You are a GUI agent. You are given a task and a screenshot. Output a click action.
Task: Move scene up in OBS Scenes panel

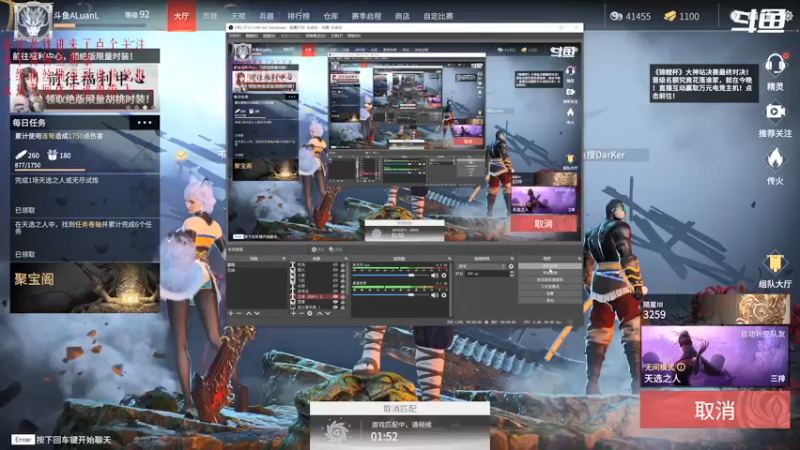coord(248,313)
